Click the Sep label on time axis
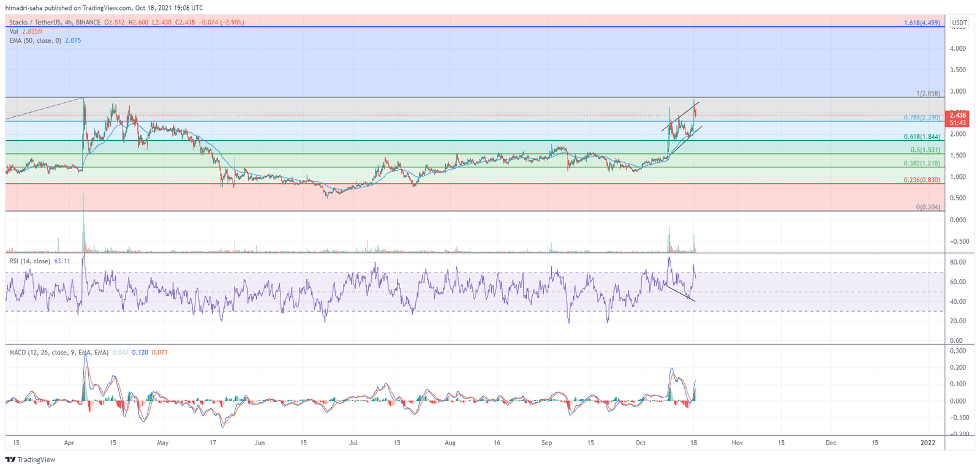Viewport: 980px width, 469px height. click(547, 443)
